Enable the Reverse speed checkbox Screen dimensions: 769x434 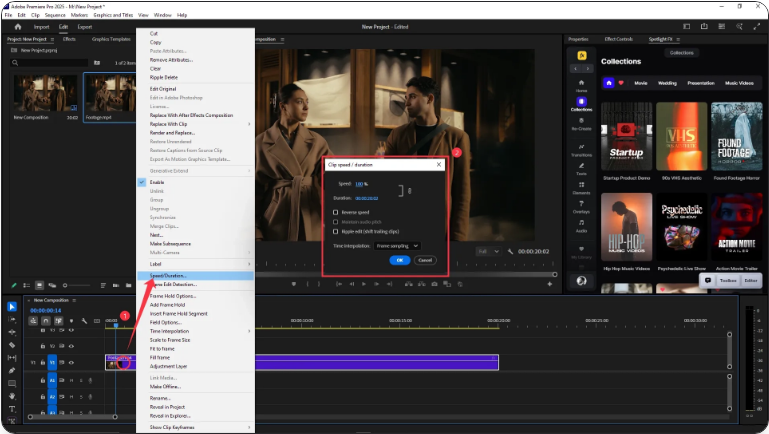click(335, 212)
